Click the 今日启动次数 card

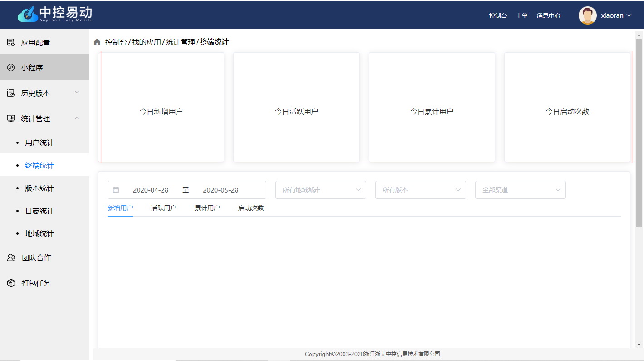568,107
